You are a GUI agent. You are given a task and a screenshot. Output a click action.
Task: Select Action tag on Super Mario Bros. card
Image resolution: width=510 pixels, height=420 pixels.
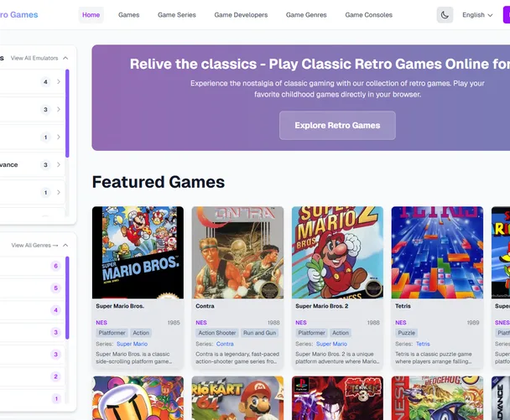point(141,333)
